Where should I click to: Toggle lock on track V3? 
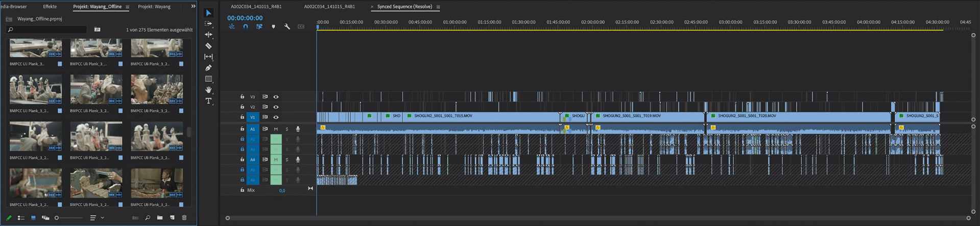tap(242, 97)
